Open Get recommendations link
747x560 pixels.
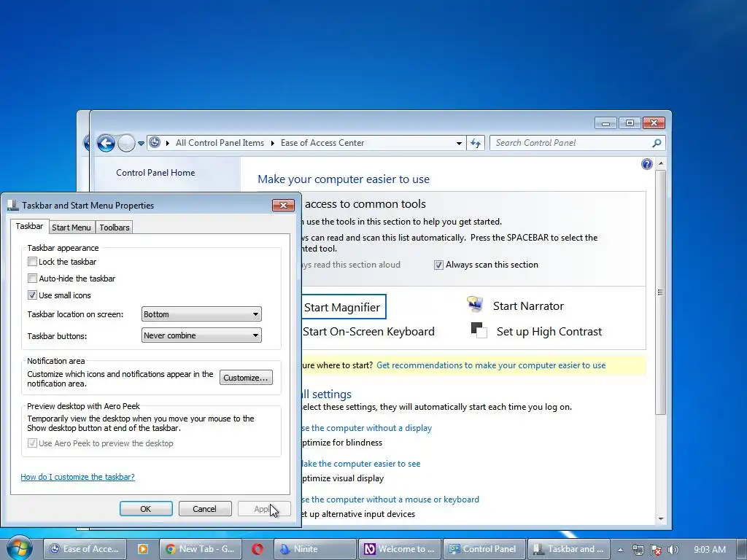tap(491, 365)
